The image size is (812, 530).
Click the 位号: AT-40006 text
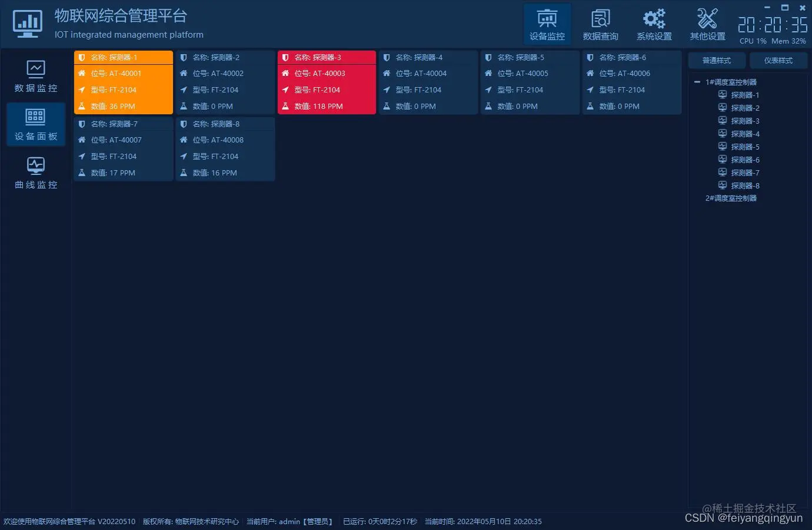(x=624, y=74)
